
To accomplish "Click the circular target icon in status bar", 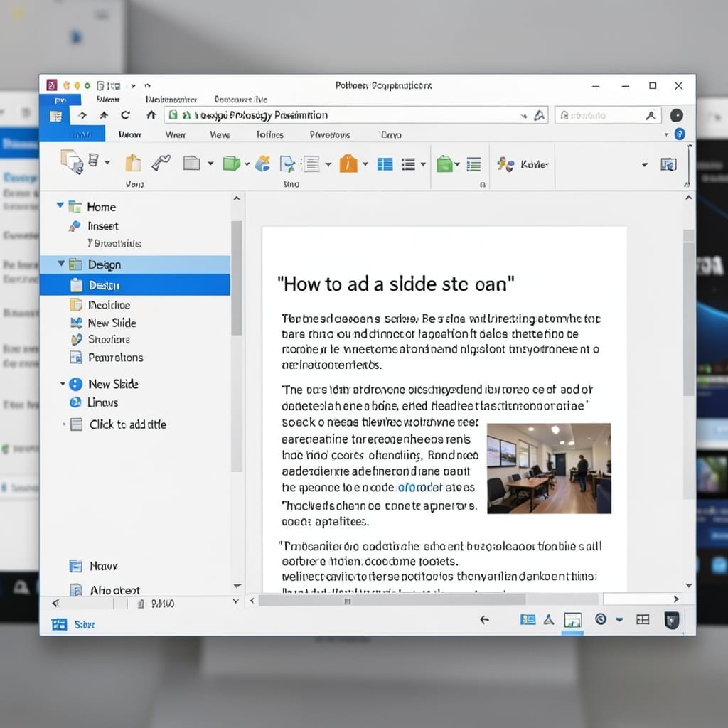I will pyautogui.click(x=601, y=619).
